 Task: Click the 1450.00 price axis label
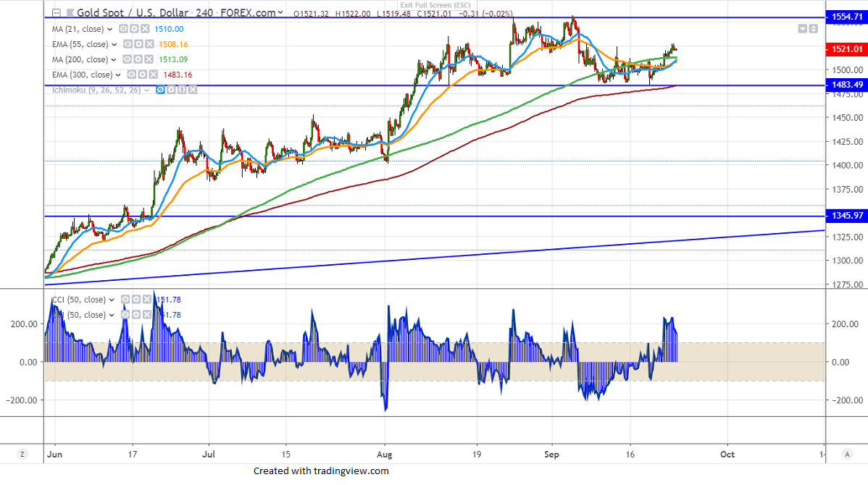[847, 118]
